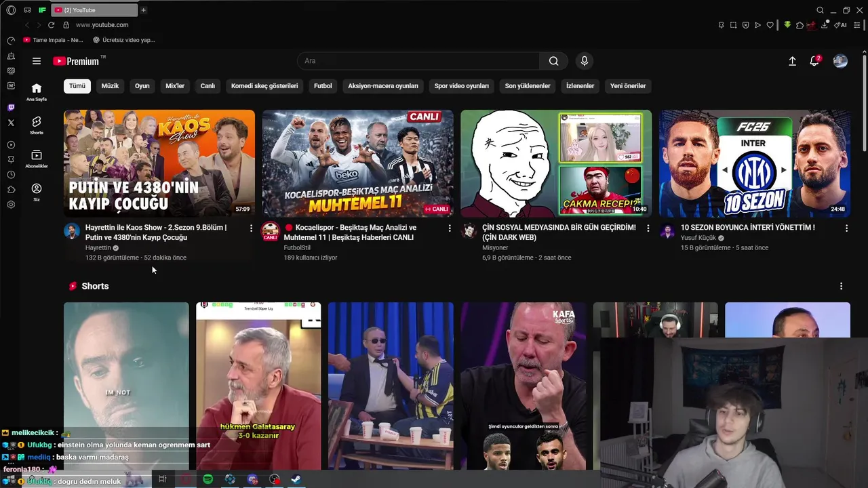Select the Tümü filter chip
The width and height of the screenshot is (868, 488).
(x=77, y=86)
